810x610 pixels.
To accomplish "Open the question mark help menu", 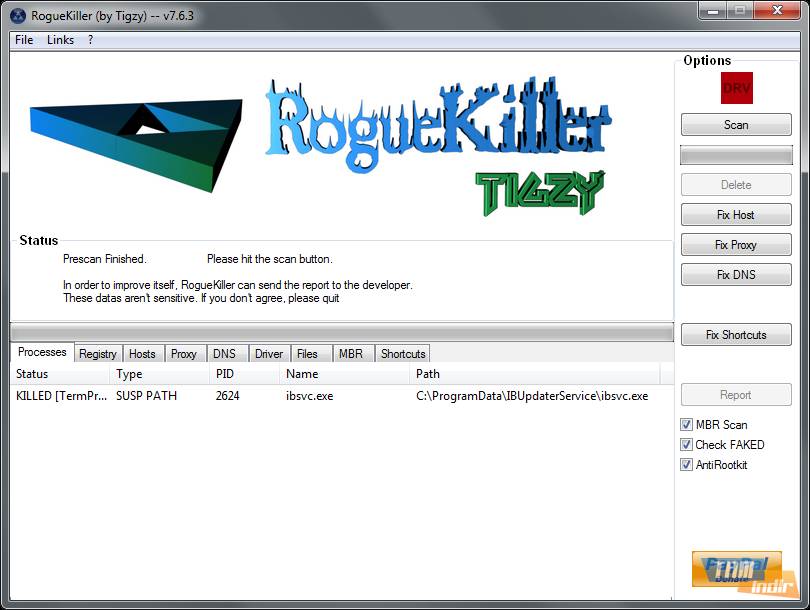I will tap(90, 40).
